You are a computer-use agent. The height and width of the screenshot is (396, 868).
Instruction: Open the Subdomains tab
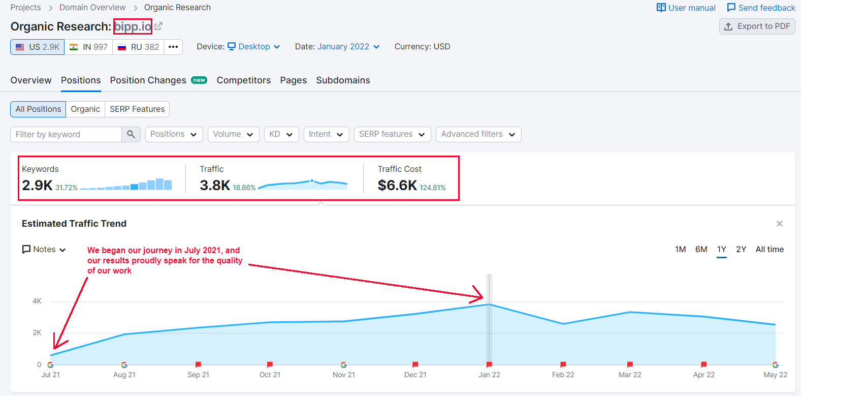pyautogui.click(x=343, y=80)
